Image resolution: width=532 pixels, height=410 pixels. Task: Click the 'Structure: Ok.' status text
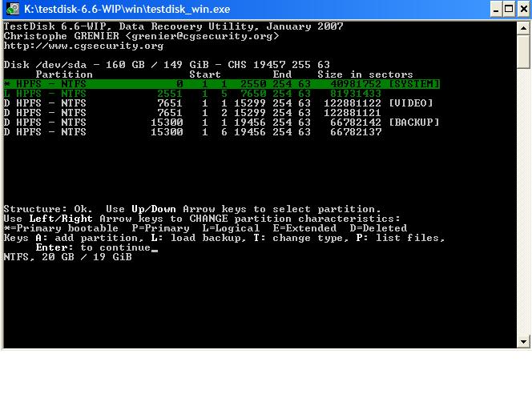[48, 209]
